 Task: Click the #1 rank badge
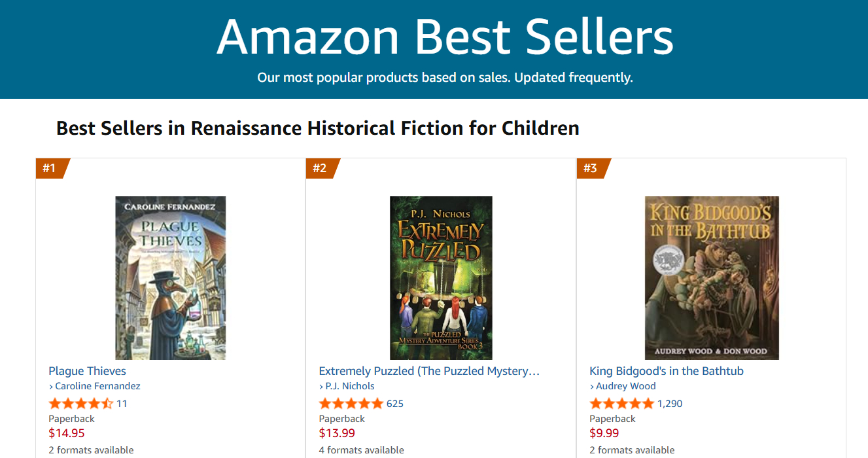(x=50, y=168)
